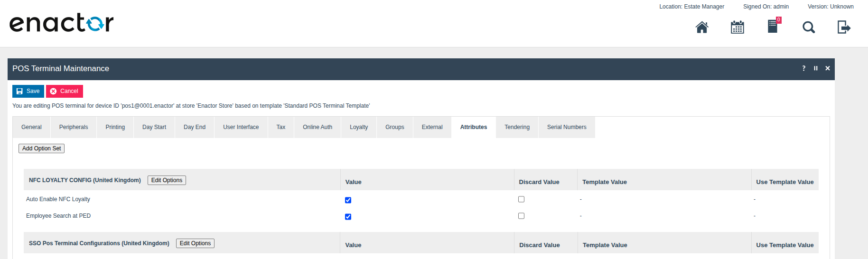Save the POS terminal changes
Image resolution: width=868 pixels, height=259 pixels.
28,91
